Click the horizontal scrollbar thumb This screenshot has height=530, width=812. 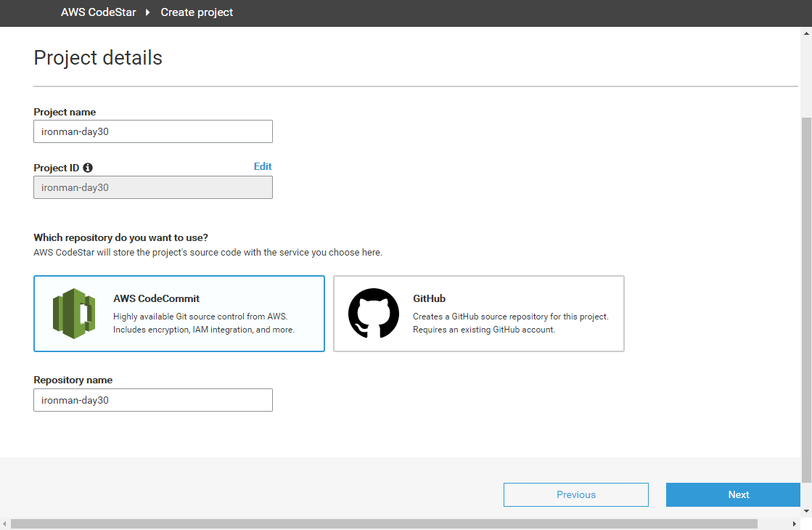(383, 523)
